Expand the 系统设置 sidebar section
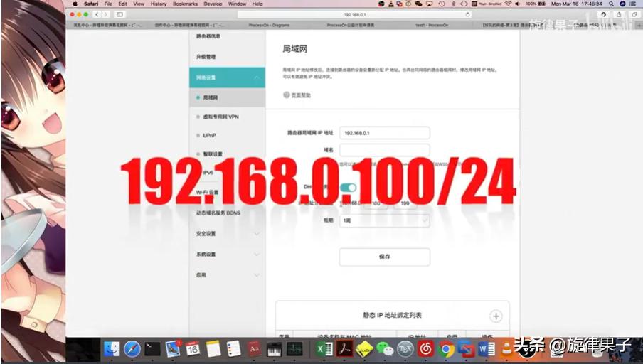This screenshot has width=643, height=364. coord(227,254)
